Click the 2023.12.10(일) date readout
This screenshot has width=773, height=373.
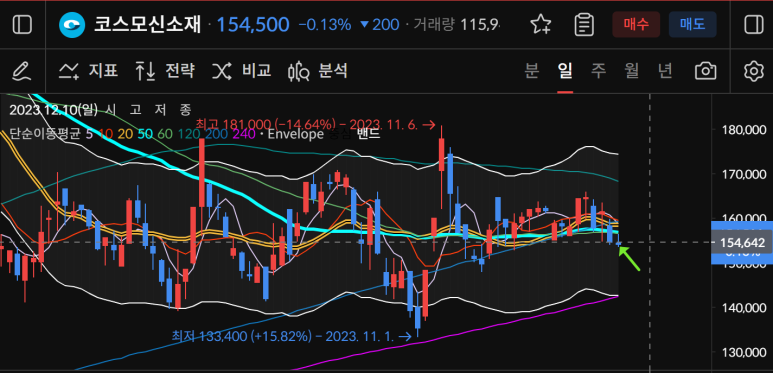pyautogui.click(x=53, y=109)
